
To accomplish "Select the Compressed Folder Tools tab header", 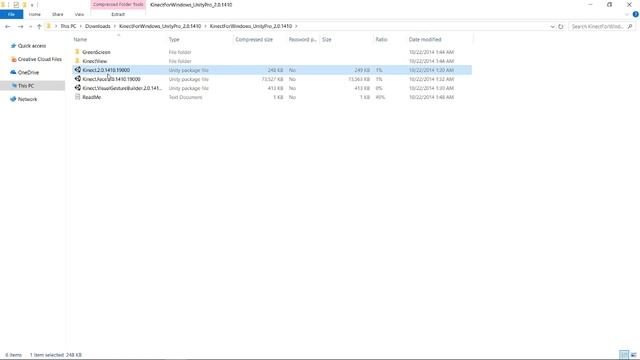I will [118, 4].
